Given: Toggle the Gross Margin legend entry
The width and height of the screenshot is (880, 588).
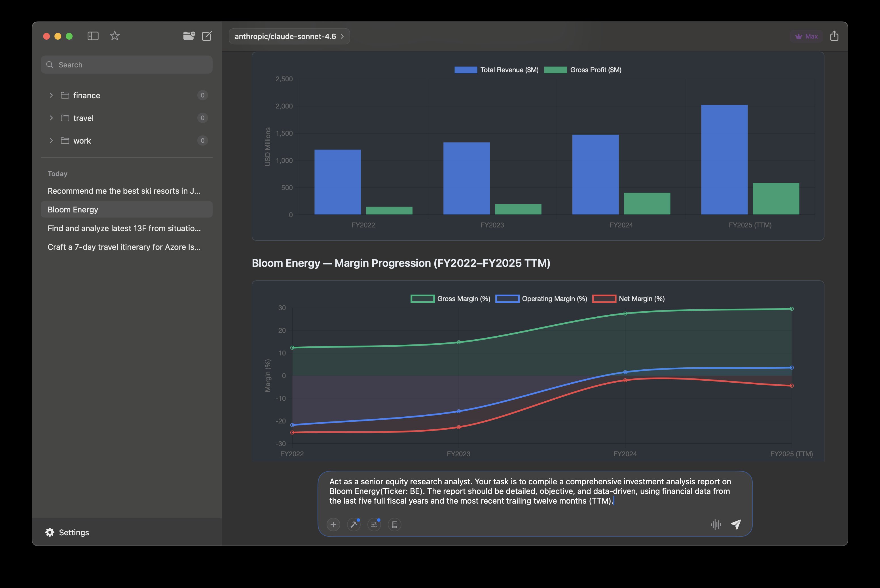Looking at the screenshot, I should 451,299.
